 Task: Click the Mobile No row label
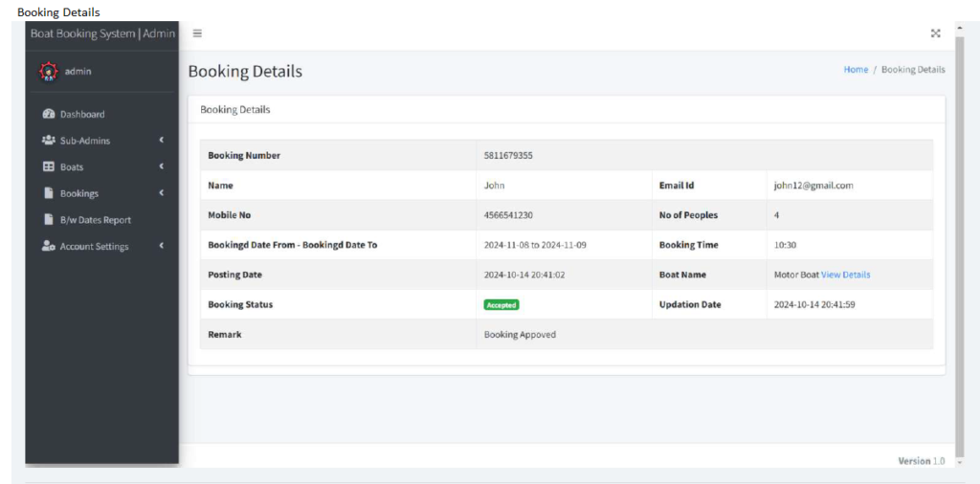(x=229, y=215)
